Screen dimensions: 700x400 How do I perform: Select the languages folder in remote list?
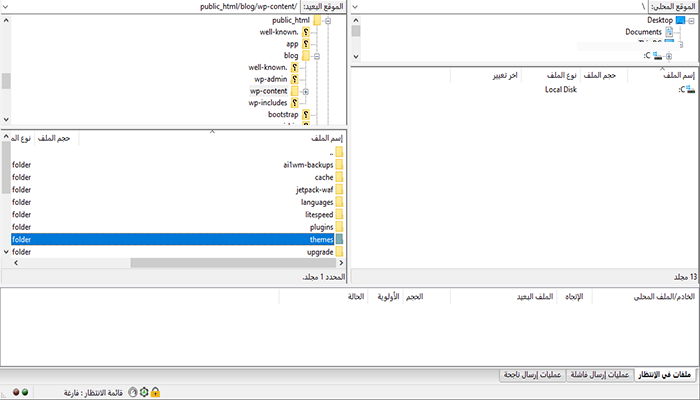coord(317,202)
